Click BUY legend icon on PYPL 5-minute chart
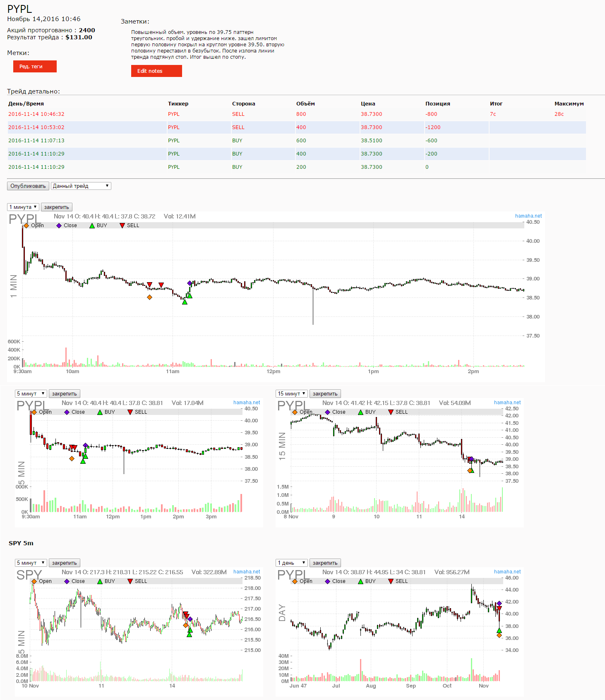 (x=100, y=412)
